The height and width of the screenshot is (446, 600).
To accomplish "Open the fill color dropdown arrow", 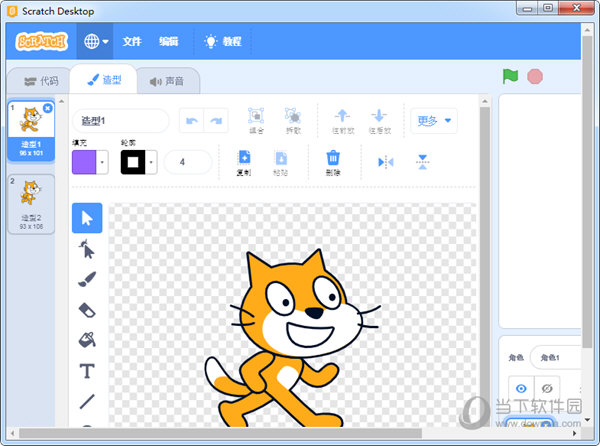I will [102, 162].
